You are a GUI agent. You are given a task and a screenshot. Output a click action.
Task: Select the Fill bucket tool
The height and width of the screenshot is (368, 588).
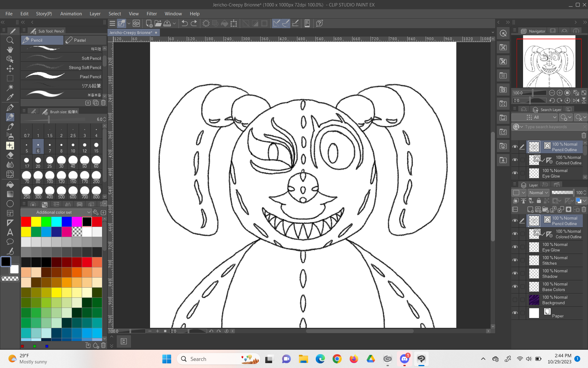(x=10, y=185)
